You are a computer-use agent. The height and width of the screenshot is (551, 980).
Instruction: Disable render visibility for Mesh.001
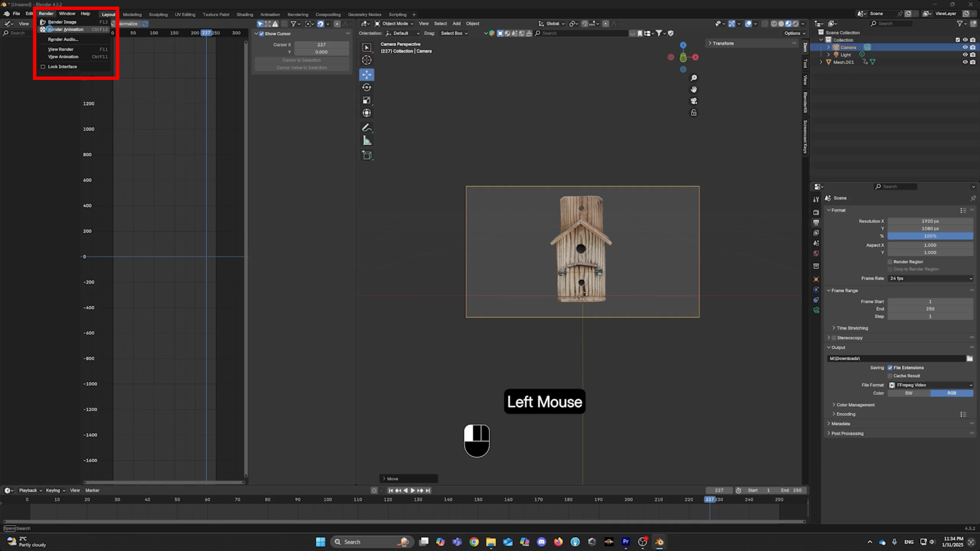[x=973, y=62]
